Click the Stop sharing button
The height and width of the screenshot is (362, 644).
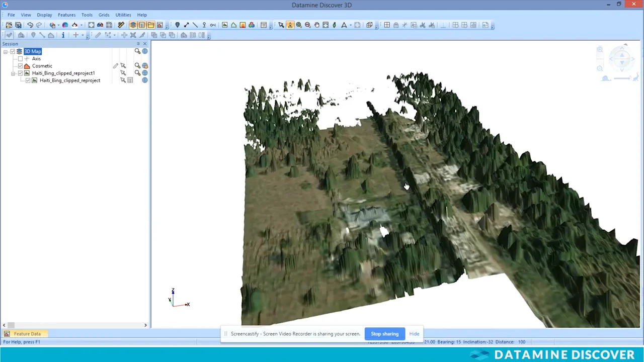(x=385, y=334)
